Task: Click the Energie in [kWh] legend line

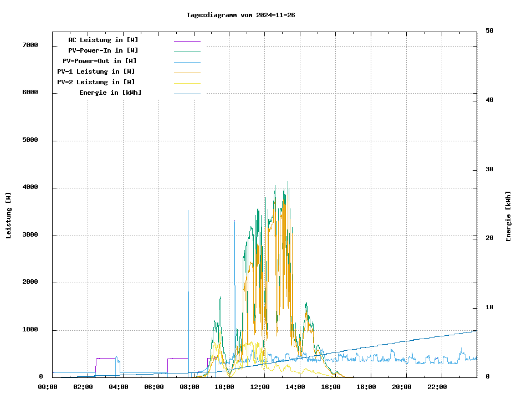Action: click(x=187, y=94)
